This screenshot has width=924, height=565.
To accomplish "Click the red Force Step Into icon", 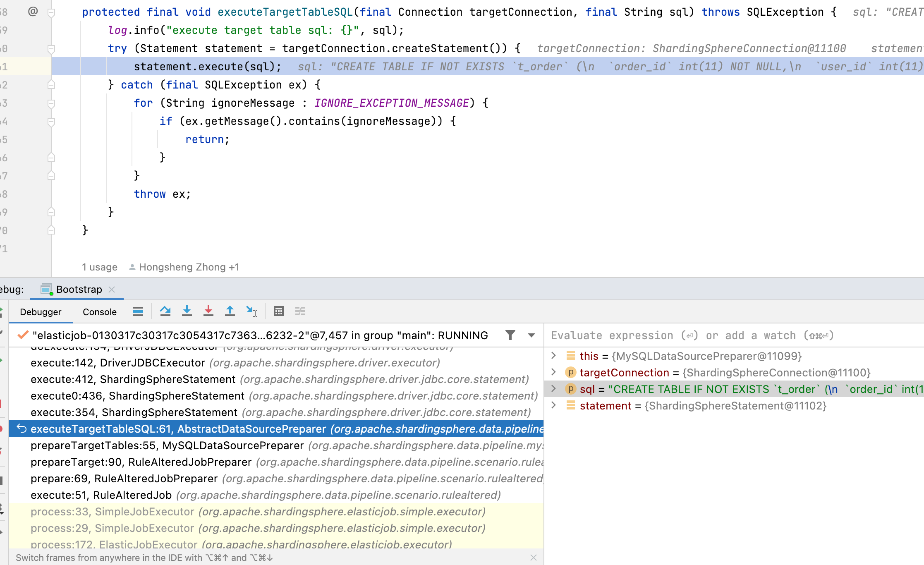I will pyautogui.click(x=208, y=311).
